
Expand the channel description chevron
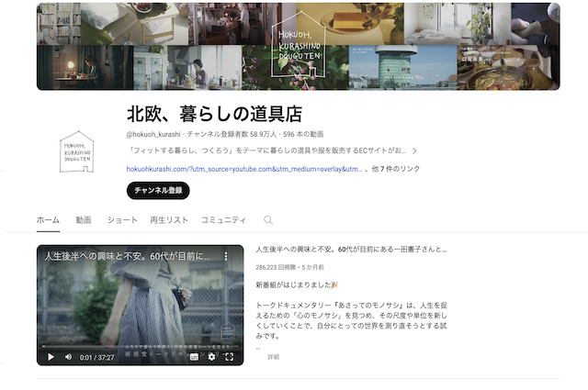414,151
